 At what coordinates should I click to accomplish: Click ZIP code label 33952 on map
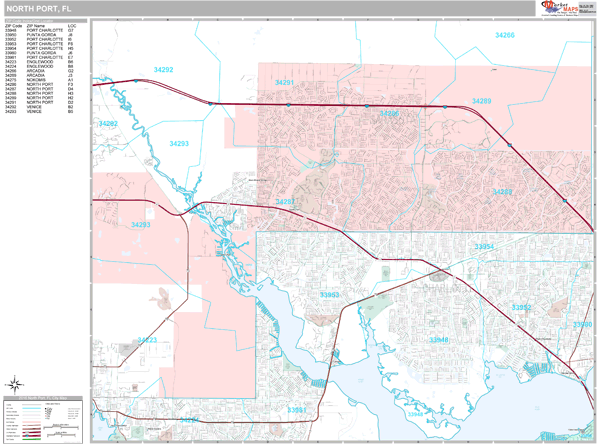(522, 307)
